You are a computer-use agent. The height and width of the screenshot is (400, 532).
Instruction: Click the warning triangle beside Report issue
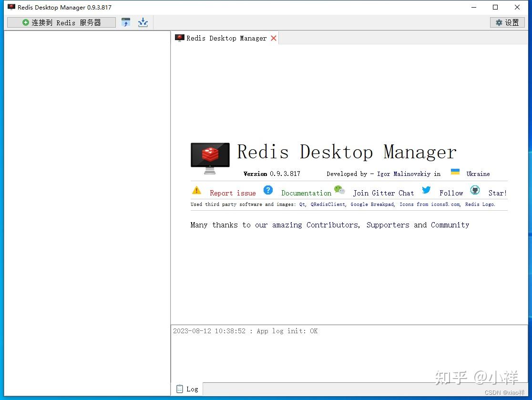196,190
